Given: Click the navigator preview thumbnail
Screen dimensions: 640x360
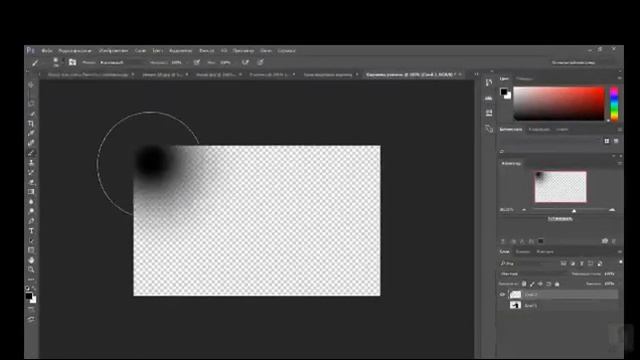Looking at the screenshot, I should tap(560, 187).
